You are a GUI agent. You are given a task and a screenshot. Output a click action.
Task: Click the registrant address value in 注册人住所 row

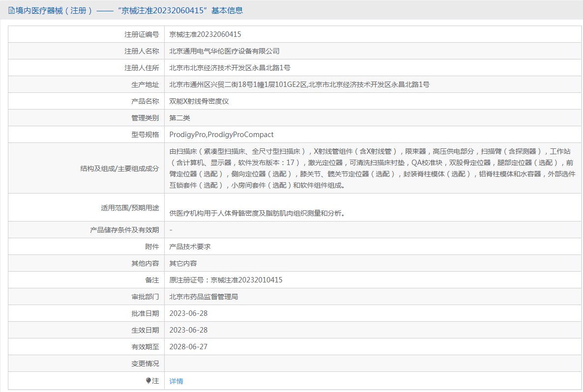point(230,68)
